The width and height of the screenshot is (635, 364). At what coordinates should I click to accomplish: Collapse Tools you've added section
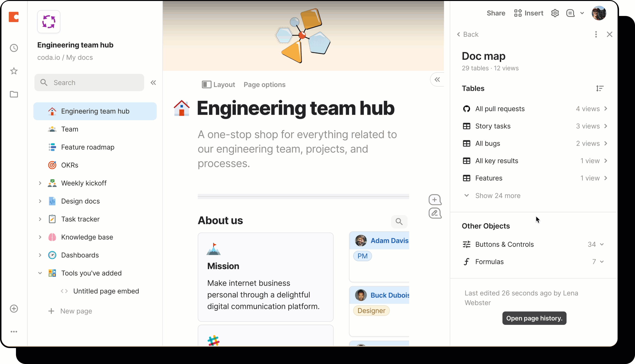(x=40, y=273)
